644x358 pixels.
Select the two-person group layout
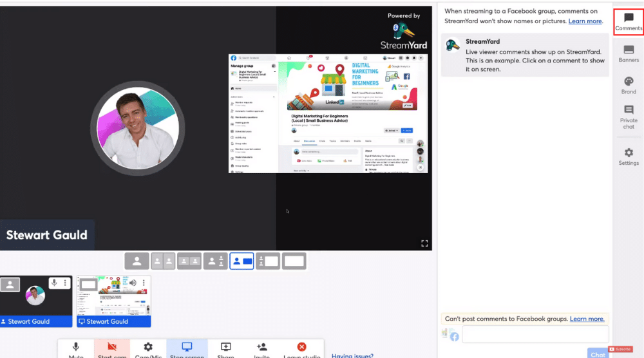click(x=189, y=261)
